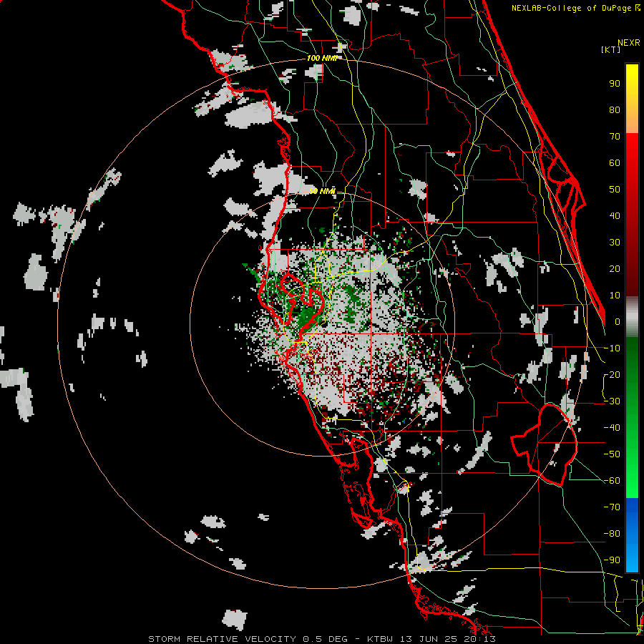Image resolution: width=644 pixels, height=644 pixels.
Task: Select the positive 80 knot scale label
Action: click(615, 109)
